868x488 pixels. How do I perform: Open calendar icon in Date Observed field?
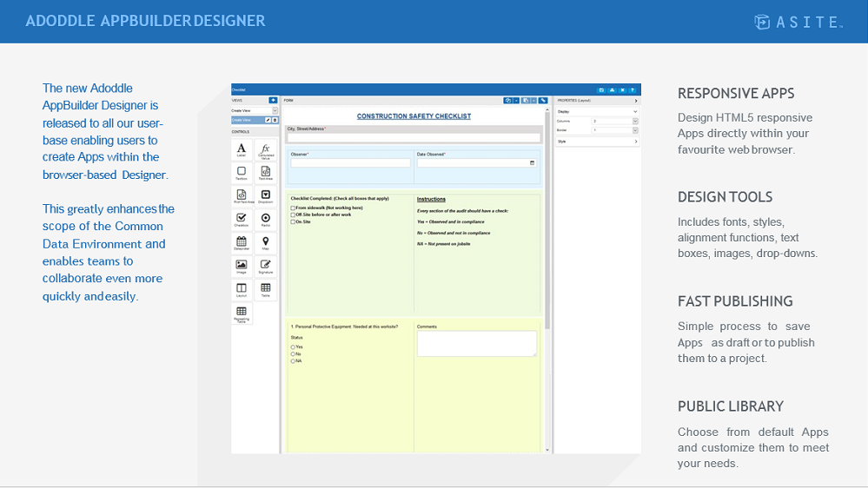(532, 162)
